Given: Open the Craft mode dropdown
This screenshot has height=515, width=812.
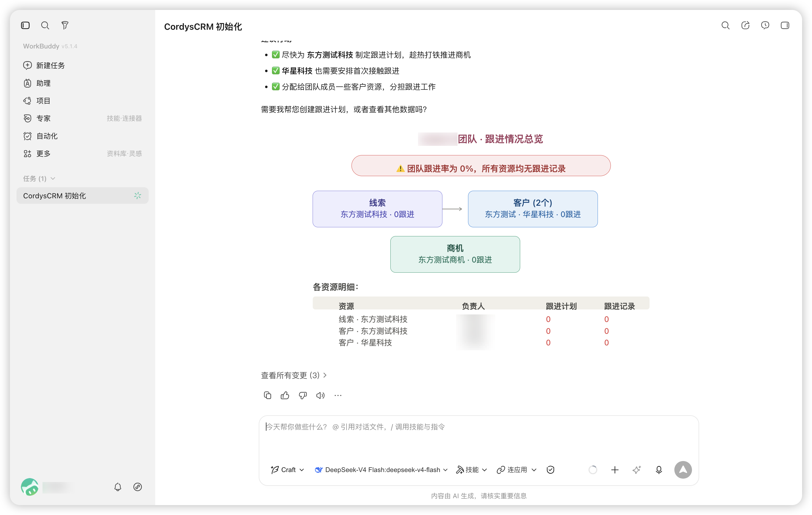Looking at the screenshot, I should pyautogui.click(x=288, y=470).
